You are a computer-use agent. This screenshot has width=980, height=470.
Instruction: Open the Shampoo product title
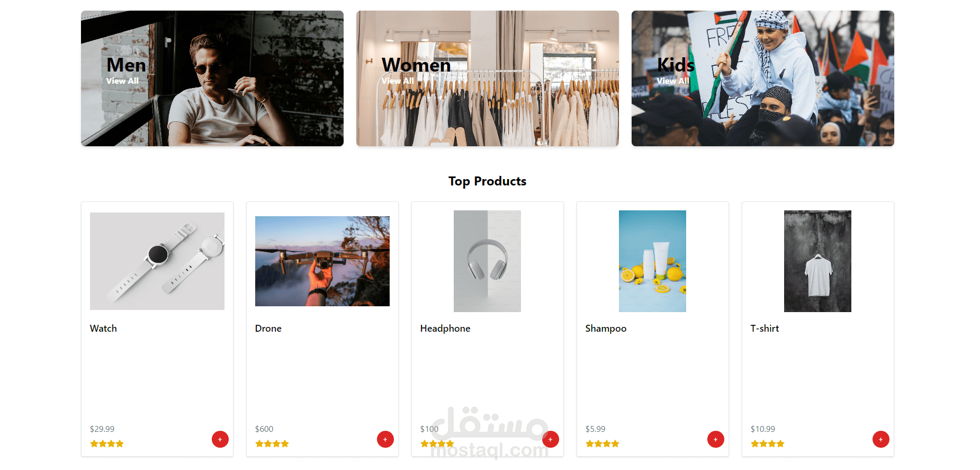(x=606, y=329)
